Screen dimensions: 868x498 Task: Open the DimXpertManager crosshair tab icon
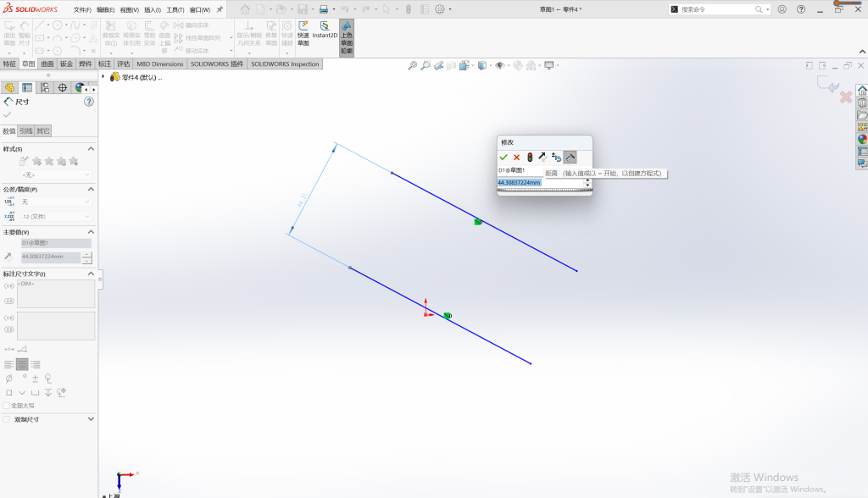click(x=63, y=88)
